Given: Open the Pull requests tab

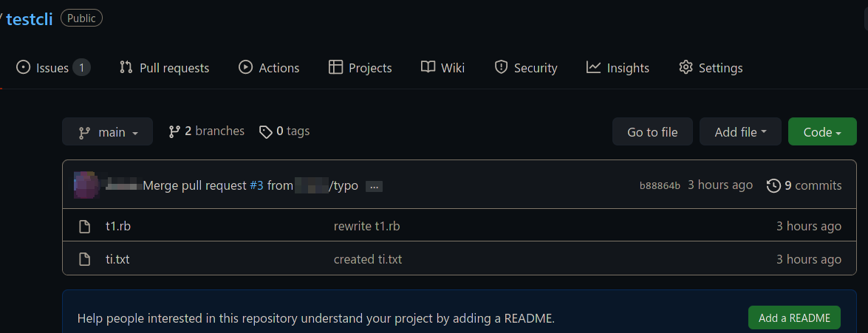Looking at the screenshot, I should click(164, 68).
